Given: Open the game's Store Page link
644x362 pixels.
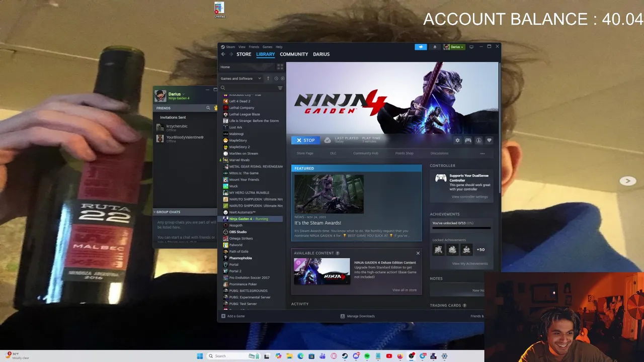Looking at the screenshot, I should tap(305, 153).
